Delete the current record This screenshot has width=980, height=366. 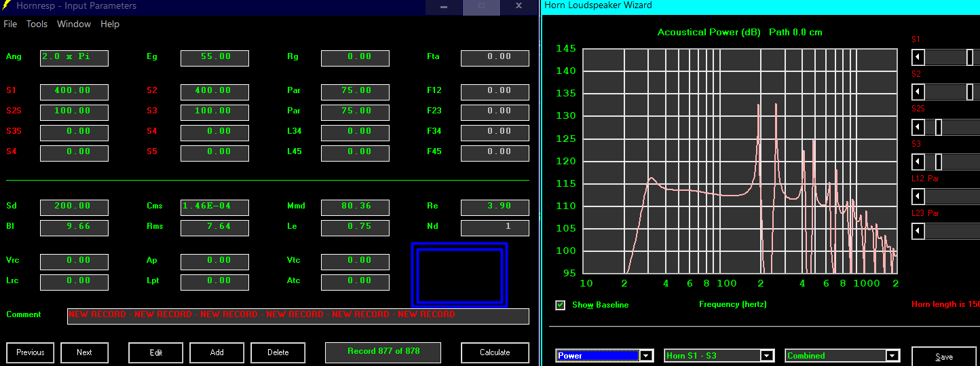coord(278,352)
